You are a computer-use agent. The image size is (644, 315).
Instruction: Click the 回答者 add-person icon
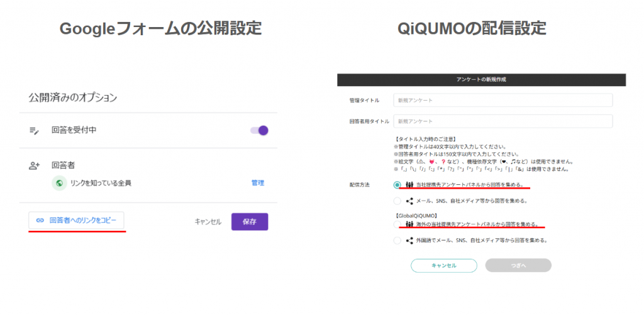(34, 165)
